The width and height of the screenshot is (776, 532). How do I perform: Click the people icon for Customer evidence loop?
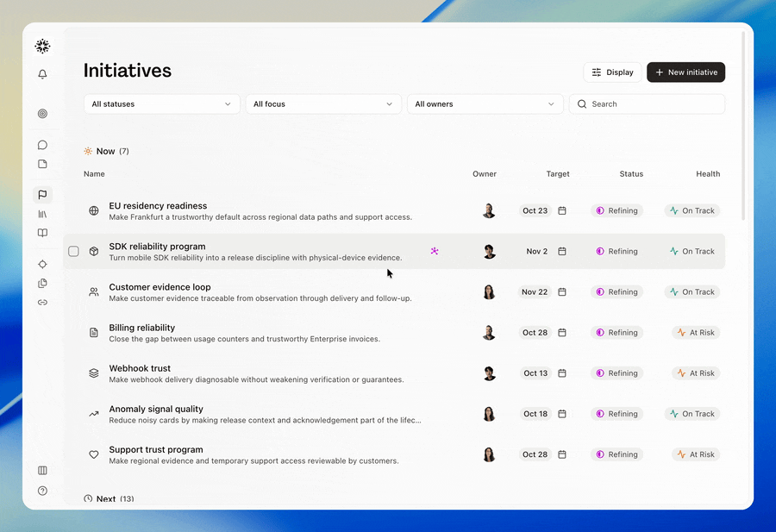pyautogui.click(x=93, y=292)
